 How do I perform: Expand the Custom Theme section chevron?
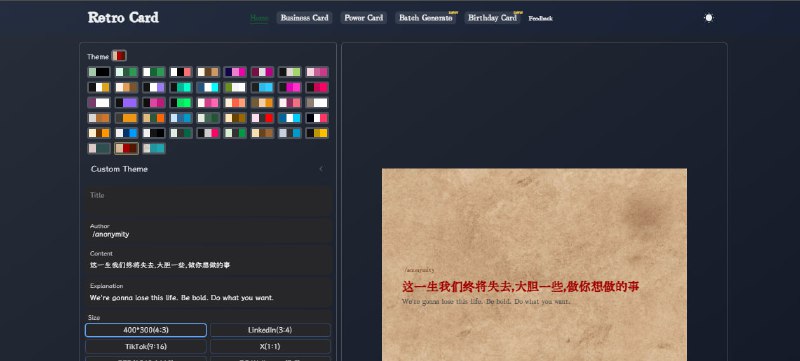pos(320,169)
